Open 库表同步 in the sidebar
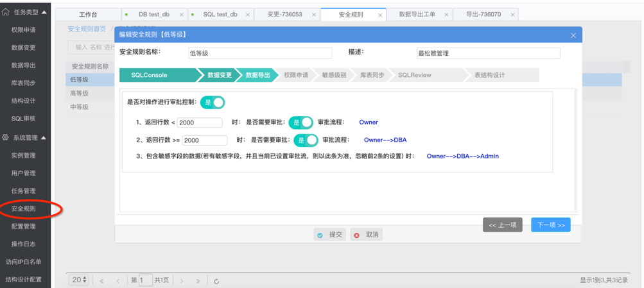Image resolution: width=644 pixels, height=288 pixels. click(x=23, y=83)
